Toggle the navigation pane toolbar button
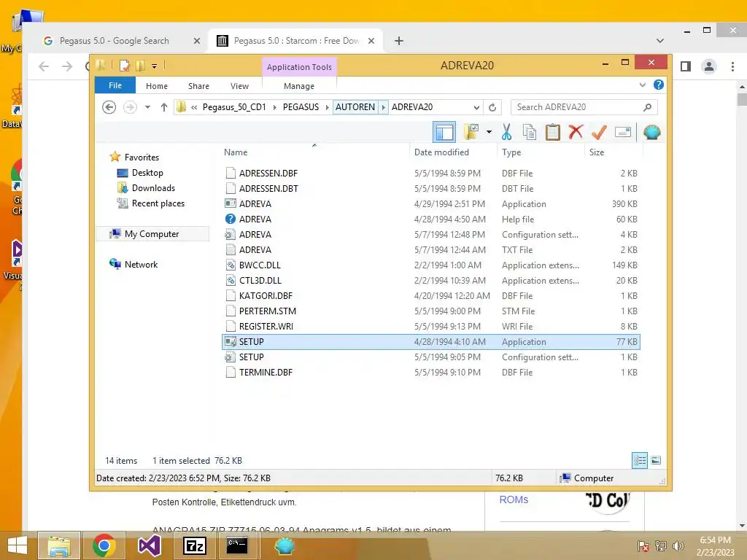Image resolution: width=747 pixels, height=560 pixels. 444,132
